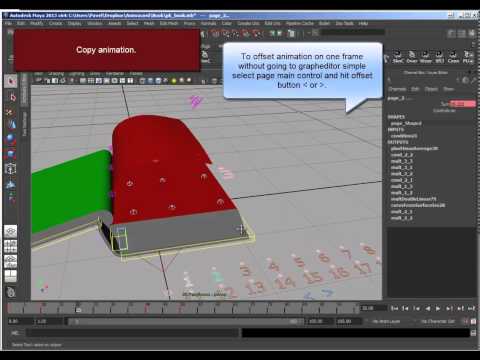This screenshot has height=360, width=480.
Task: Click the SknC shelf button
Action: 398,57
